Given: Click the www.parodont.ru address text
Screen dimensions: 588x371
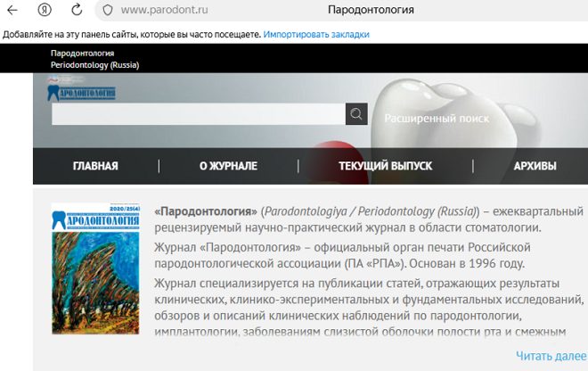Looking at the screenshot, I should [164, 10].
